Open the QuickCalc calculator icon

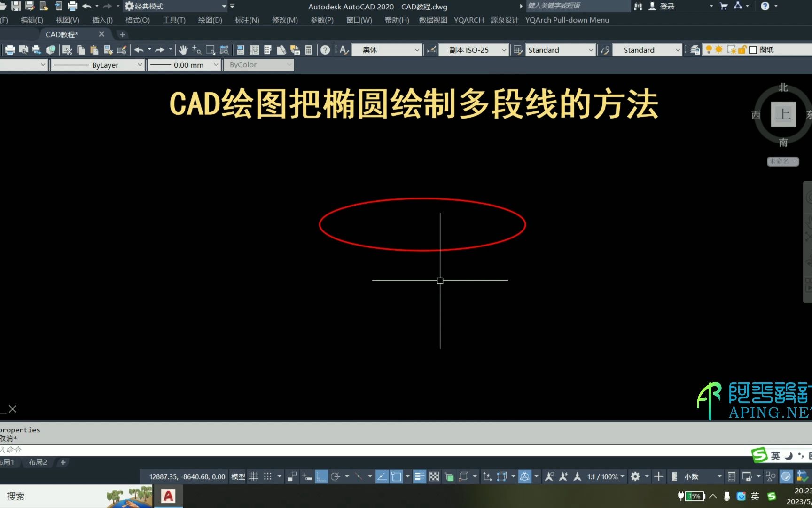[x=309, y=50]
